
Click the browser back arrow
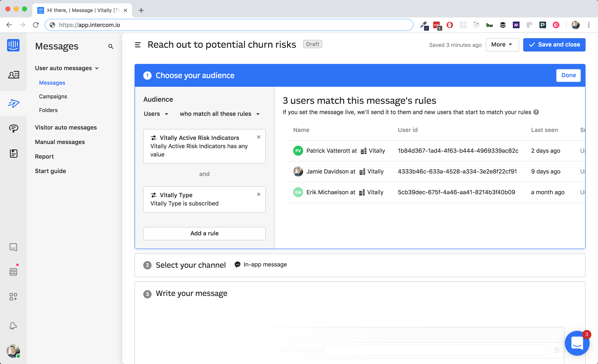[9, 25]
